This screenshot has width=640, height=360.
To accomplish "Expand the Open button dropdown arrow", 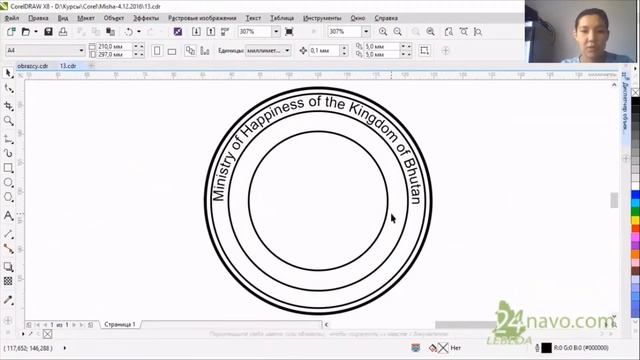I will point(36,31).
